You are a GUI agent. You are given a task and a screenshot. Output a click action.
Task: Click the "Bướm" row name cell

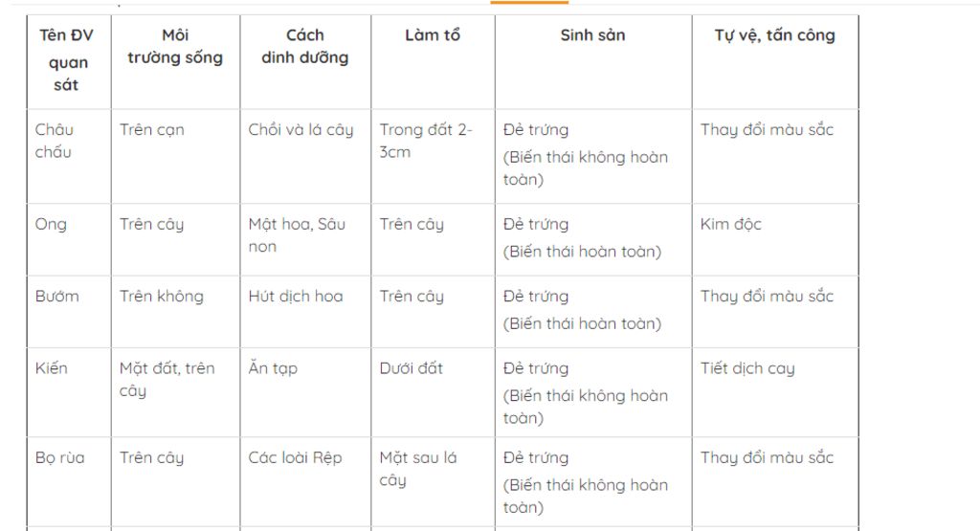click(x=57, y=296)
